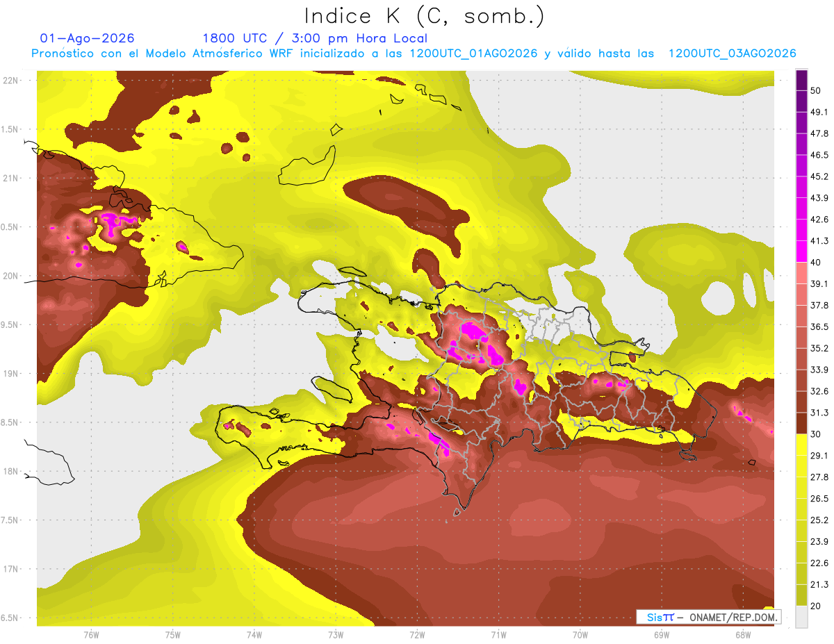Click the colorbar value 37.8
Image resolution: width=834 pixels, height=644 pixels.
pyautogui.click(x=819, y=305)
